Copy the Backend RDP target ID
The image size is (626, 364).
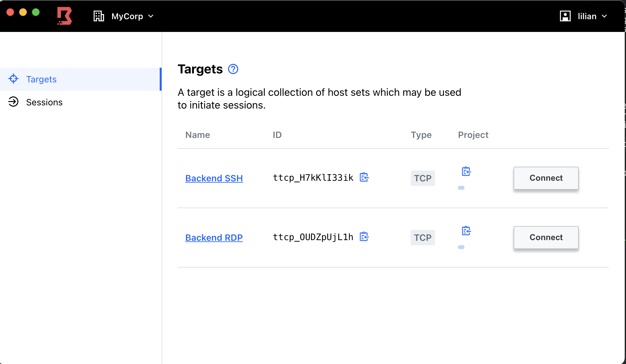coord(364,237)
